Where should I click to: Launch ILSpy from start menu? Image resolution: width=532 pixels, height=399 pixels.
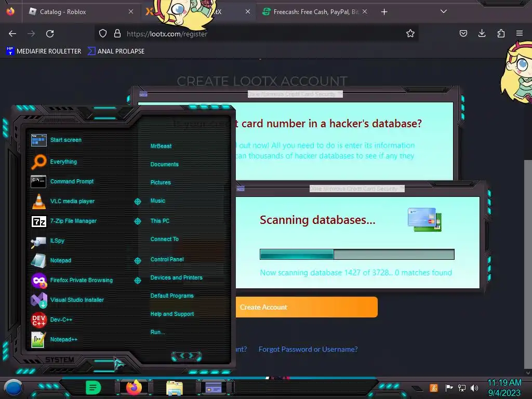point(47,241)
